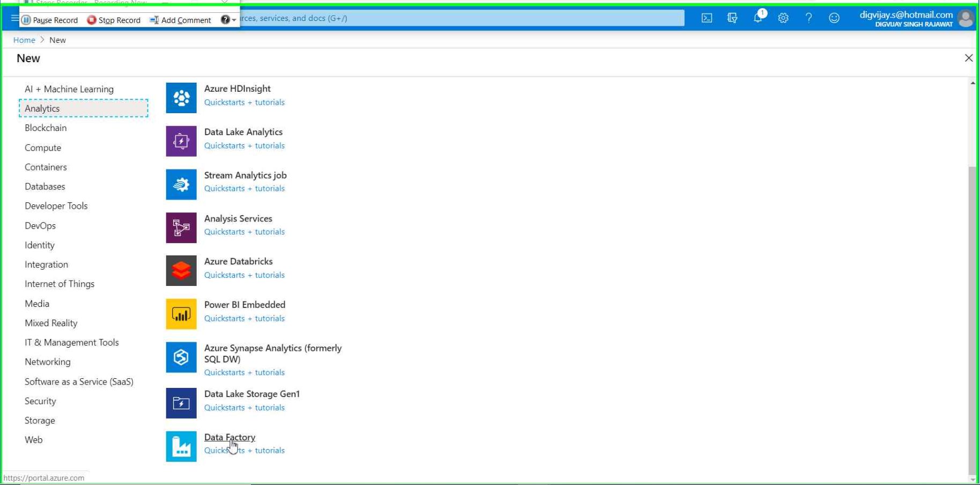
Task: Choose the Integration category
Action: click(x=46, y=264)
